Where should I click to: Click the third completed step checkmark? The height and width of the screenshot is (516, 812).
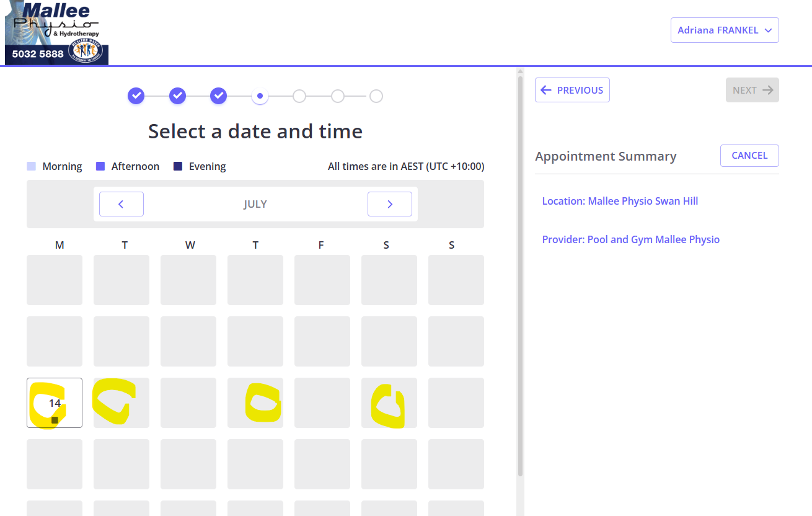(219, 96)
